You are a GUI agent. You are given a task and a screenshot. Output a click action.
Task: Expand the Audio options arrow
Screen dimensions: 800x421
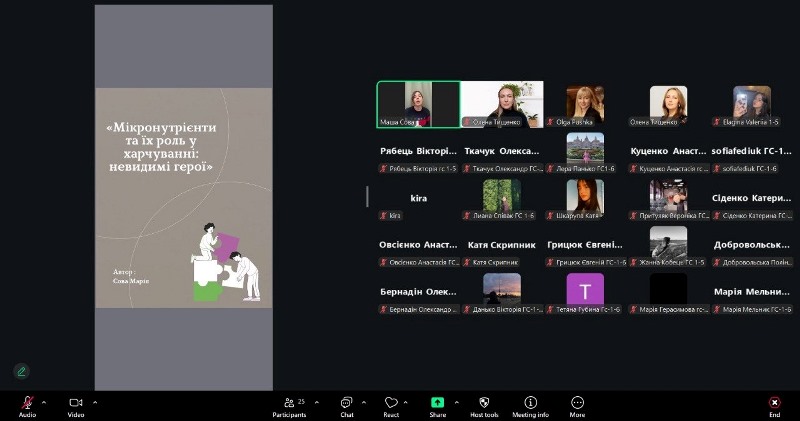point(47,402)
